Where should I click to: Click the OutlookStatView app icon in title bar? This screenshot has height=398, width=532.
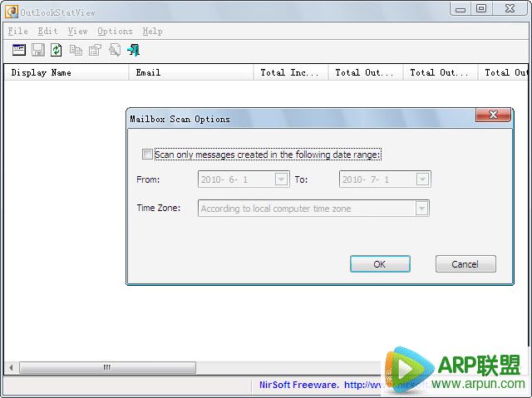pyautogui.click(x=12, y=12)
